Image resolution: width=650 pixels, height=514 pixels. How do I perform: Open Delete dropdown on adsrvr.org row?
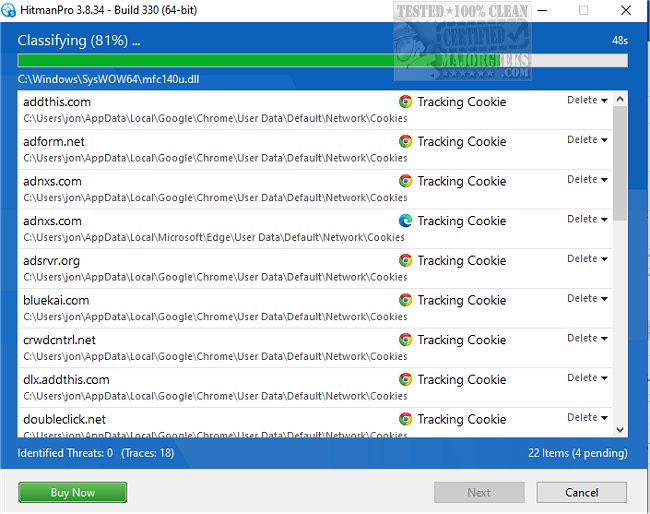point(587,259)
